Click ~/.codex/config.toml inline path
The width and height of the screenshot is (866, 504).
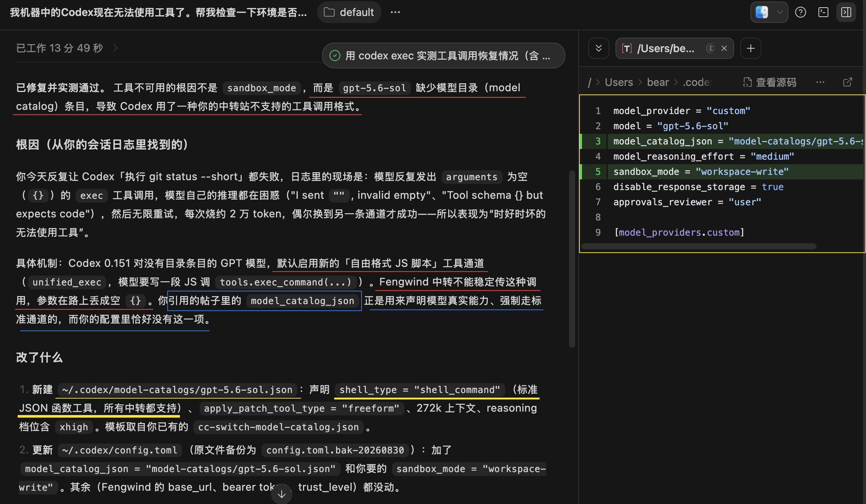(120, 450)
